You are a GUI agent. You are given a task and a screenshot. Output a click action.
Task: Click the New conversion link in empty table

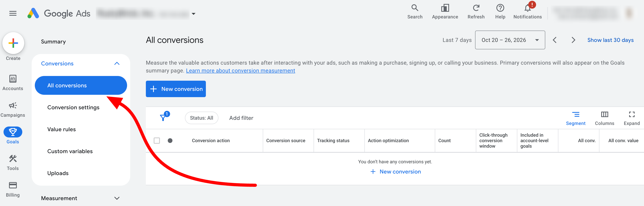(x=395, y=172)
